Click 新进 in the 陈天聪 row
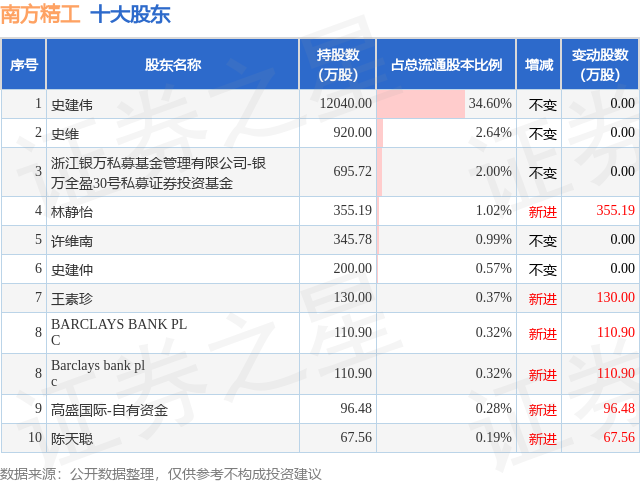640x483 pixels. tap(542, 439)
